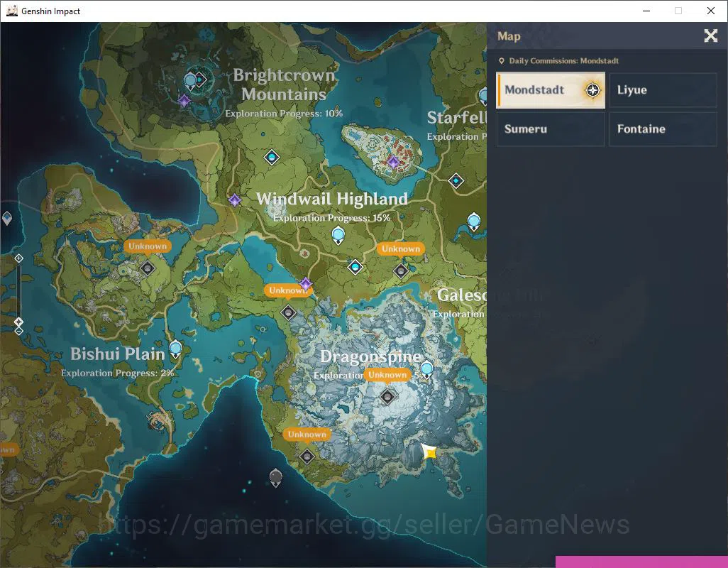This screenshot has width=728, height=568.
Task: Click the Map panel title
Action: [509, 36]
